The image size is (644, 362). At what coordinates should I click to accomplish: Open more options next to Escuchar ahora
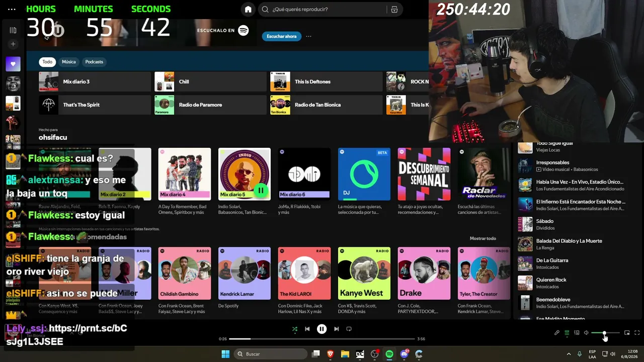(308, 36)
